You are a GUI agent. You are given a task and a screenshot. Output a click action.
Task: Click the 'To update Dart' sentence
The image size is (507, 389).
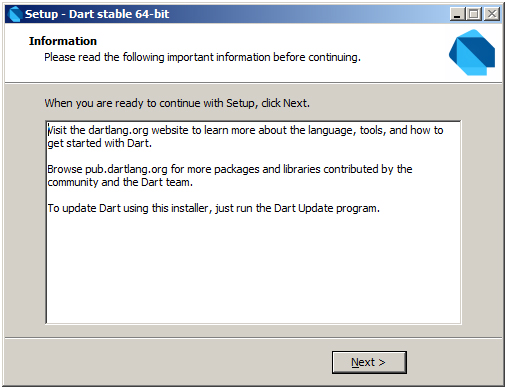tap(213, 208)
